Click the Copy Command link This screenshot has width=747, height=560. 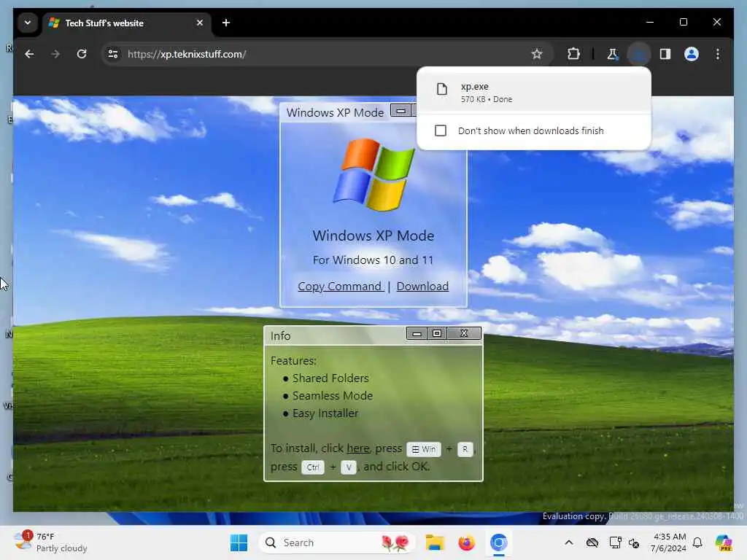click(x=340, y=286)
